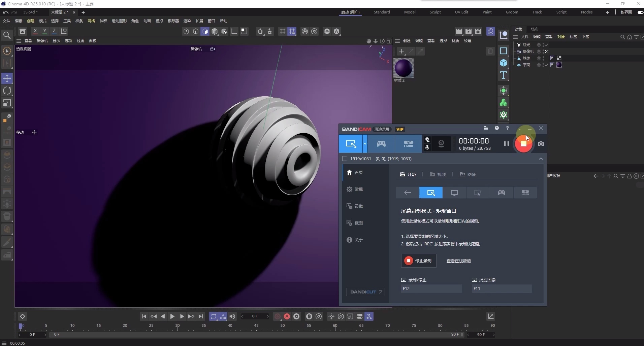This screenshot has width=644, height=346.
Task: Click the Bandicam stop recording red button
Action: click(x=523, y=144)
